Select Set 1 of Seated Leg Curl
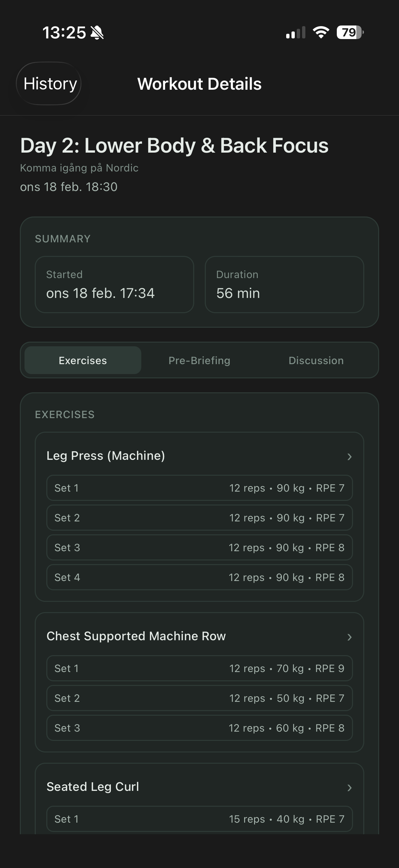 (199, 819)
